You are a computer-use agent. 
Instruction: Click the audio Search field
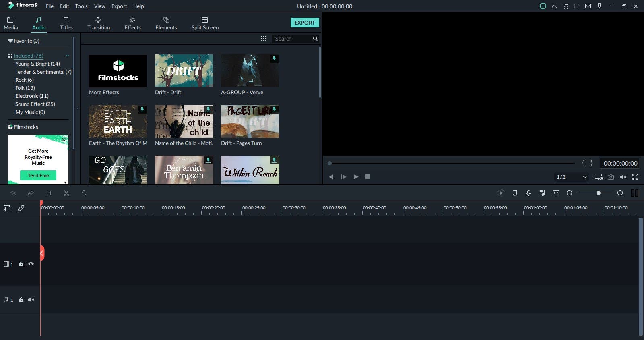(x=293, y=39)
